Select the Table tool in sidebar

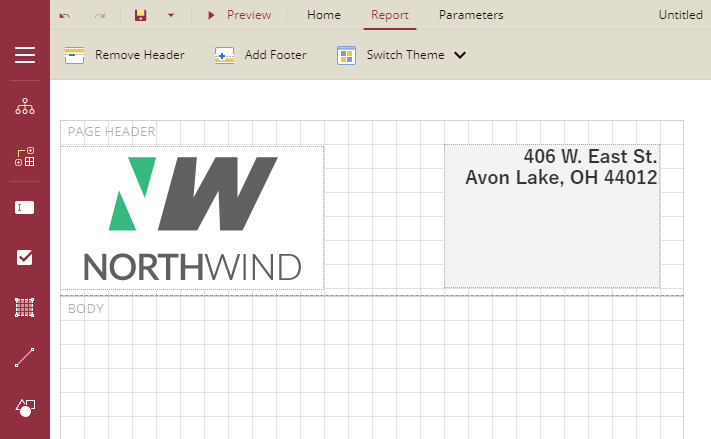pos(24,307)
